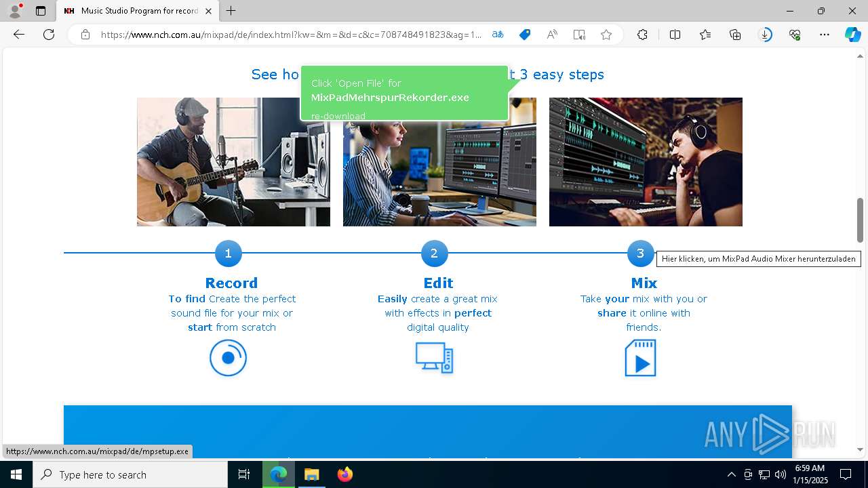The height and width of the screenshot is (488, 868).
Task: Click the computer monitor edit icon
Action: (x=434, y=358)
